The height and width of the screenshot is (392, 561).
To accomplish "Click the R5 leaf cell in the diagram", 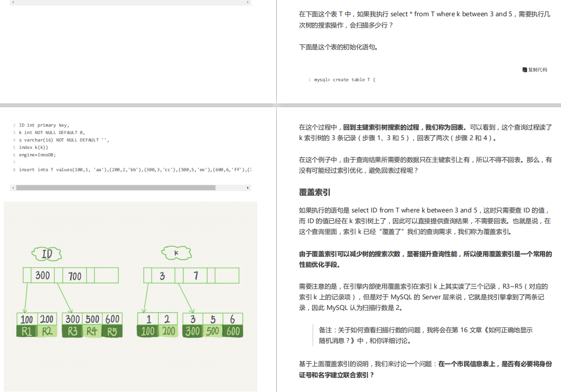I will pos(112,331).
